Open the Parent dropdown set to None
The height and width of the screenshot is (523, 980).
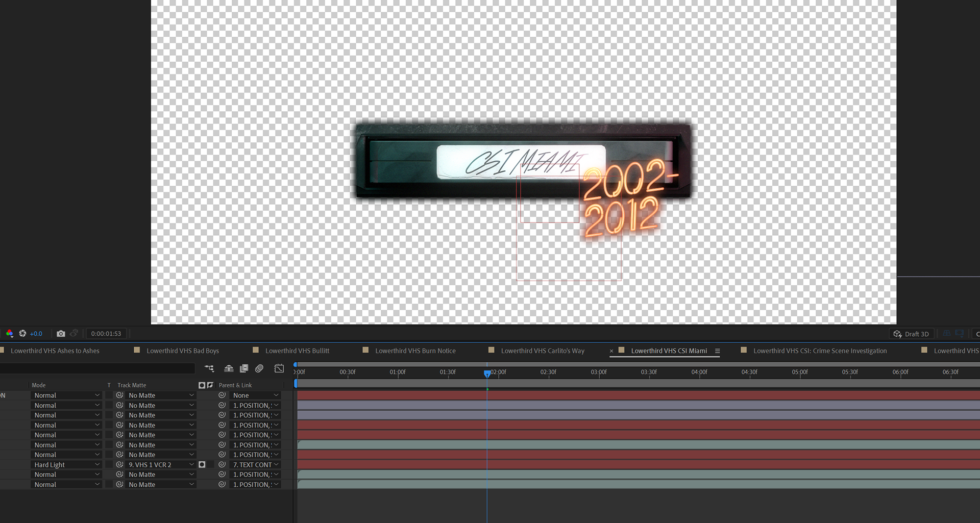[255, 395]
